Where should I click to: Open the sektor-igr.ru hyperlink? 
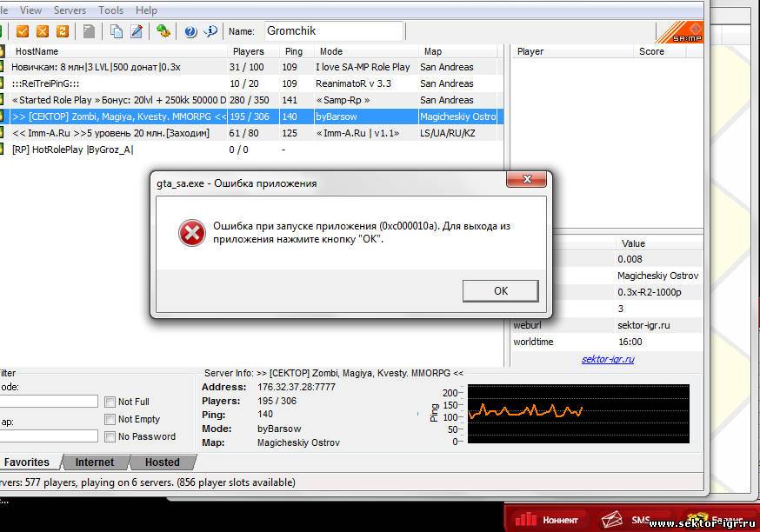click(608, 359)
